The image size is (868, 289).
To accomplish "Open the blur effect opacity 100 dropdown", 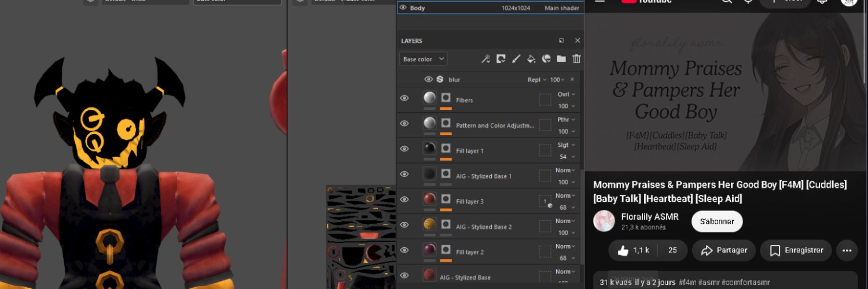I will 558,79.
